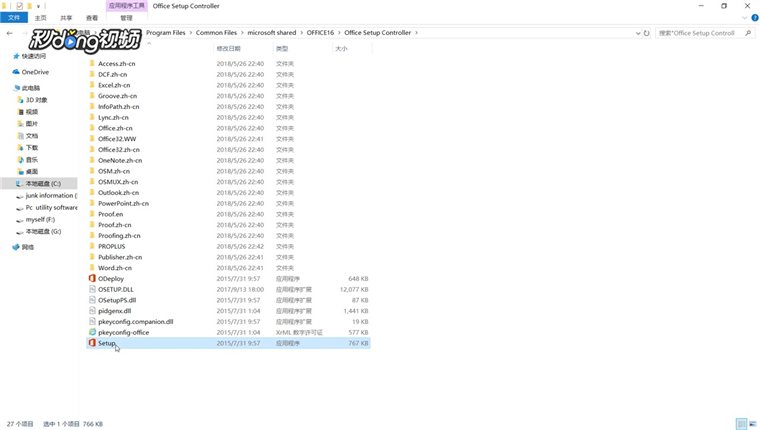
Task: Open 网络 in navigation pane
Action: click(x=28, y=247)
